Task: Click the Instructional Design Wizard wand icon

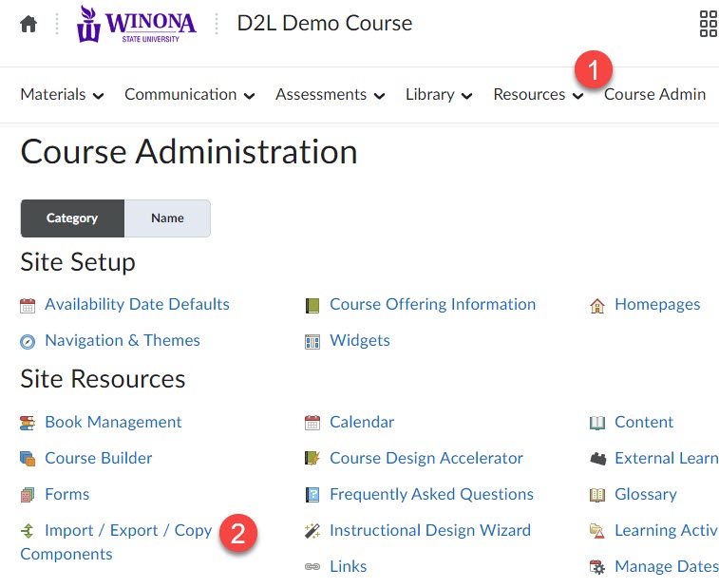Action: [312, 531]
